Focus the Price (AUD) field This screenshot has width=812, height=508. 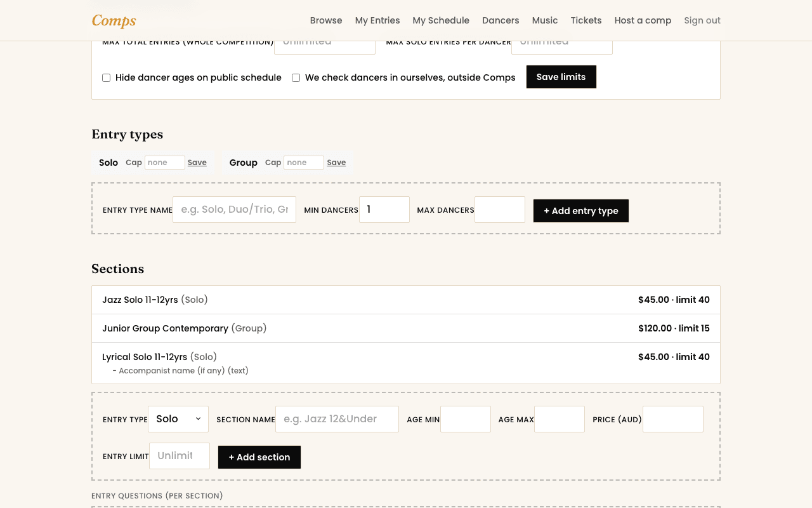(673, 419)
